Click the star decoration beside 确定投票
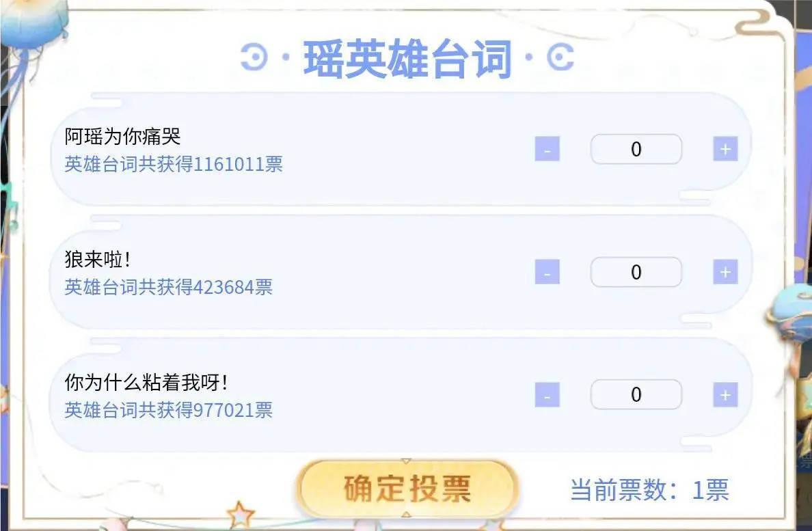 click(x=241, y=515)
